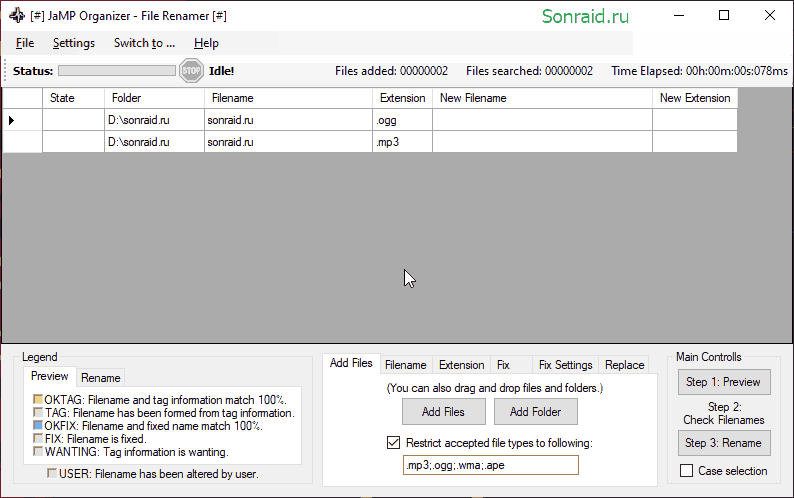Click the 'Files added: 00000002' status text
Screen dimensions: 794x498
pos(391,71)
